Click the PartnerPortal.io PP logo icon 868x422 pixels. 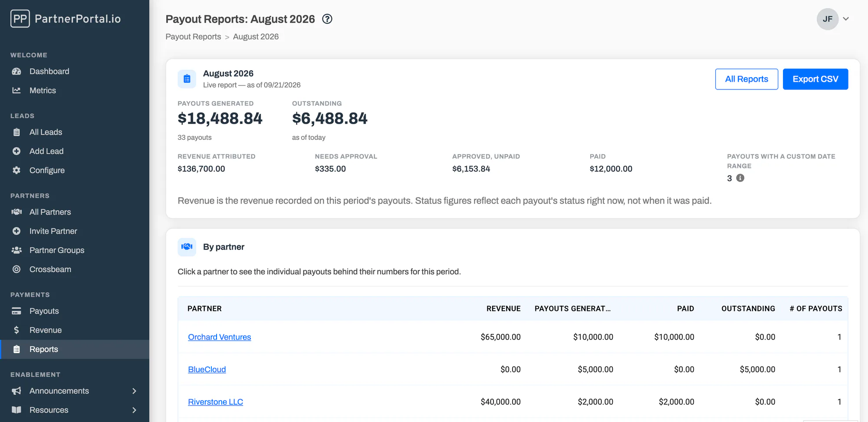point(20,19)
